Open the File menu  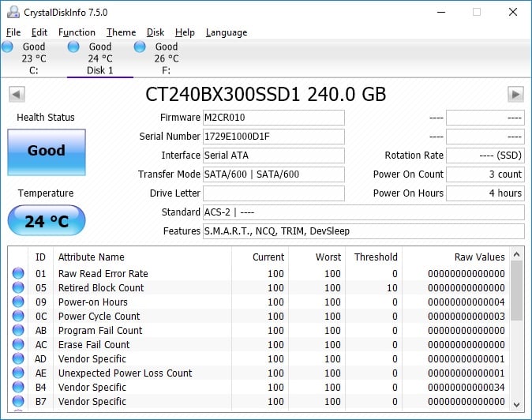click(13, 32)
